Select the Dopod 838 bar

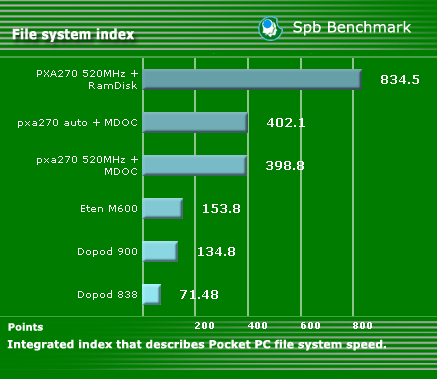click(152, 294)
